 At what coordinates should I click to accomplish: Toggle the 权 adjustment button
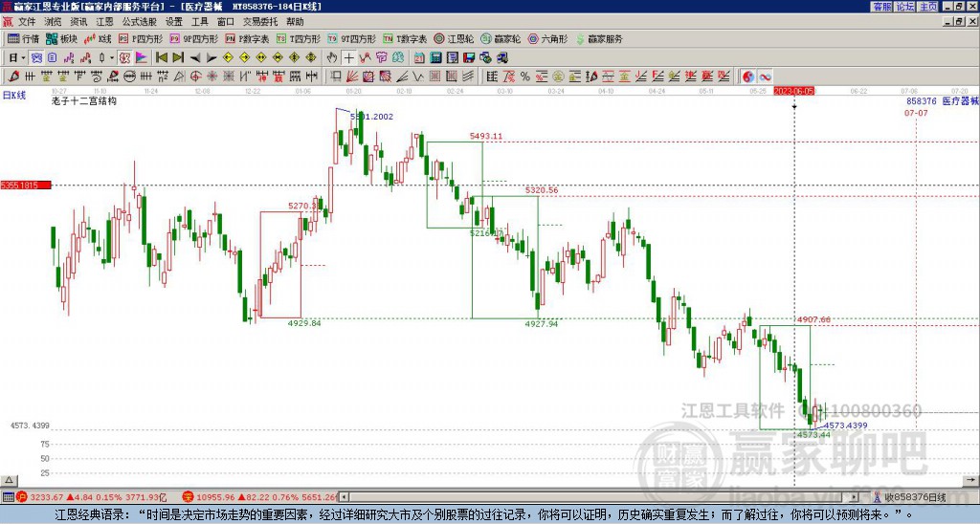(x=124, y=58)
